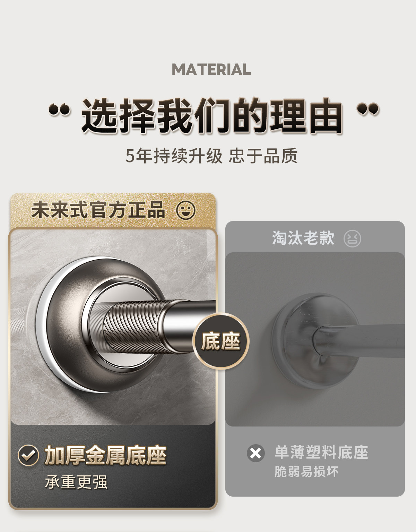Viewport: 416px width, 532px height.
Task: Click the 单薄塑料底座 label
Action: click(321, 452)
